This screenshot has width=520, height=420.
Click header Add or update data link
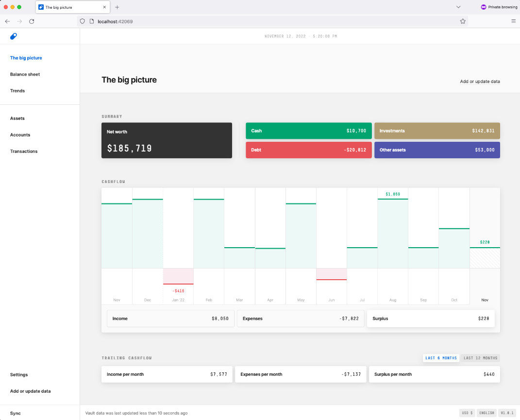click(x=480, y=81)
